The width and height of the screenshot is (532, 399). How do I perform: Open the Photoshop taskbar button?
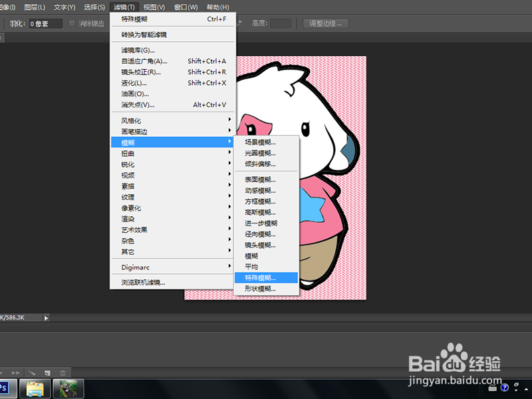[x=7, y=389]
